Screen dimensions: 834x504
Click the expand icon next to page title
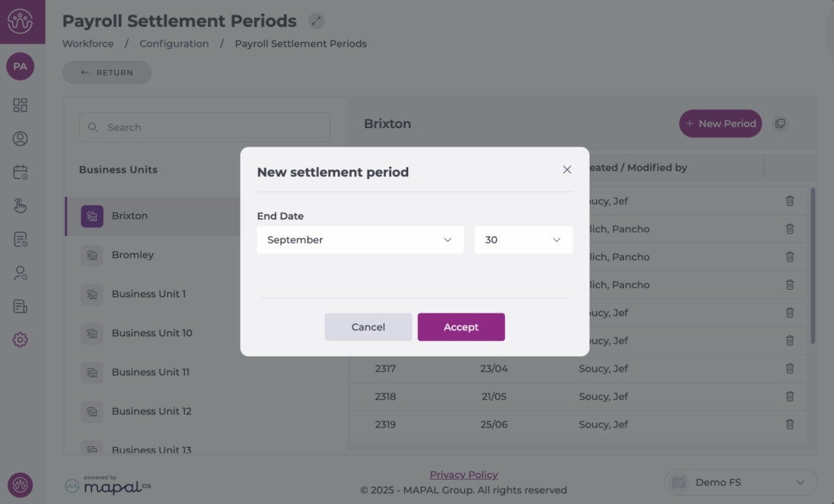[x=316, y=20]
